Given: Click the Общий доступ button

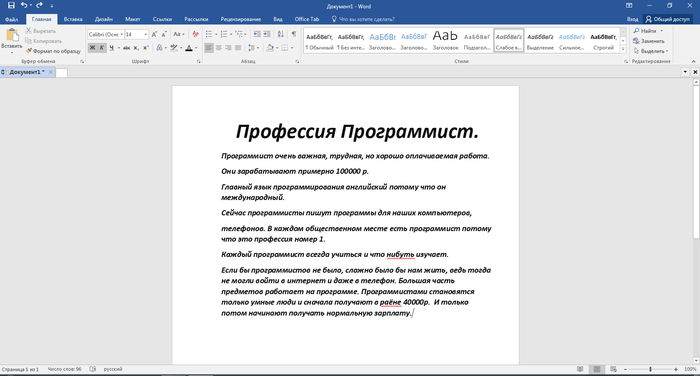Looking at the screenshot, I should click(x=667, y=19).
